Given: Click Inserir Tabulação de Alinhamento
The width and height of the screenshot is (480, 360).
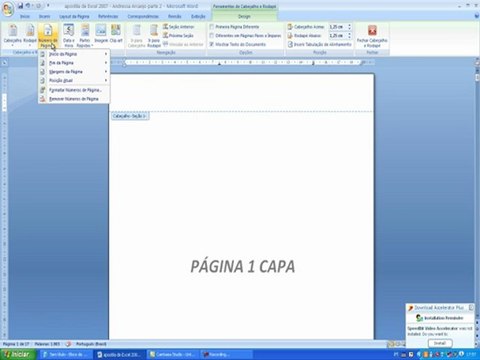Looking at the screenshot, I should click(319, 44).
